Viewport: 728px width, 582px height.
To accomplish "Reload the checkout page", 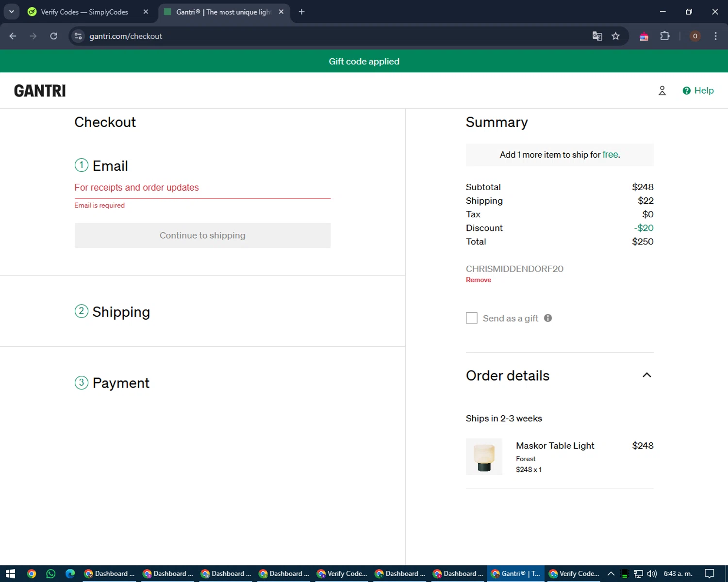I will (53, 36).
